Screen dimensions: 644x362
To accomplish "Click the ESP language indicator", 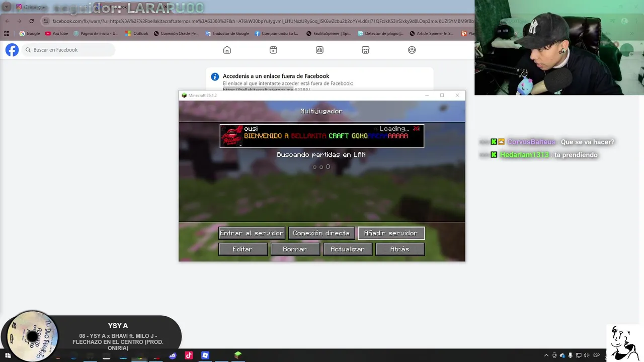I will click(x=597, y=355).
